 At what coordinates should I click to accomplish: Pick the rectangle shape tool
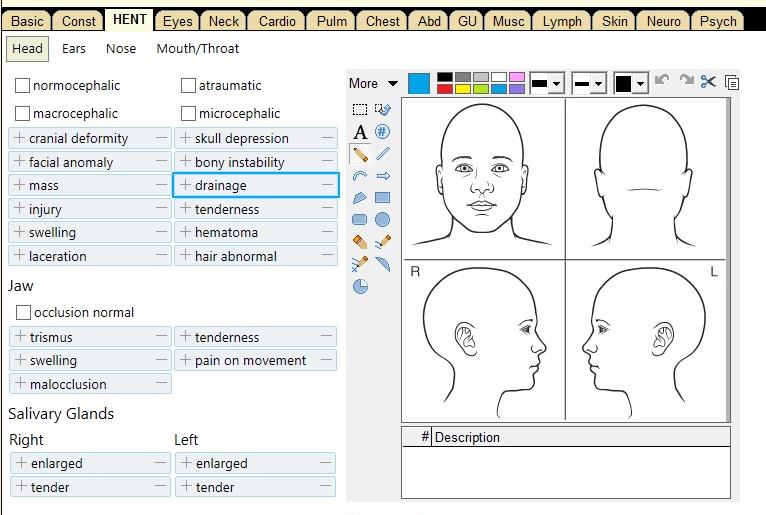tap(382, 198)
